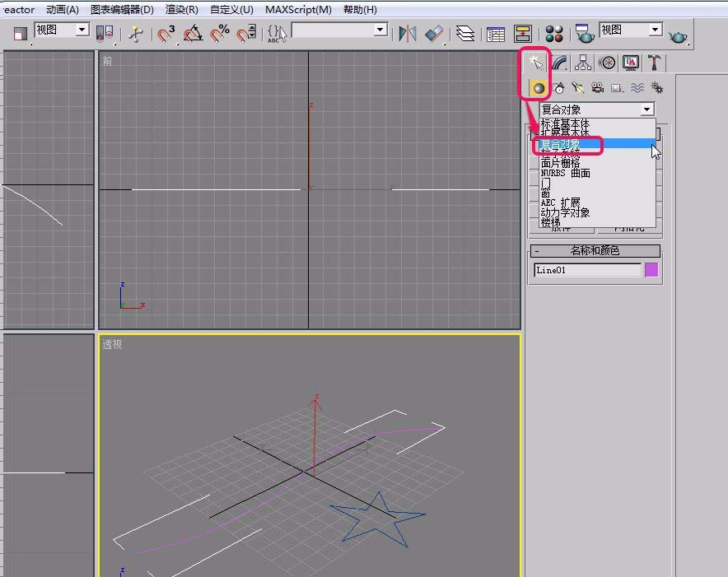Choose 楼梯 from the dropdown list
This screenshot has height=577, width=728.
tap(551, 222)
